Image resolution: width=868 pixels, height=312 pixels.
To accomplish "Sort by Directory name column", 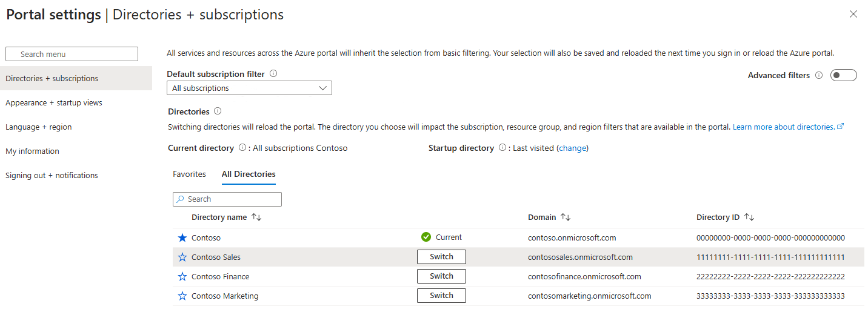I will 256,217.
